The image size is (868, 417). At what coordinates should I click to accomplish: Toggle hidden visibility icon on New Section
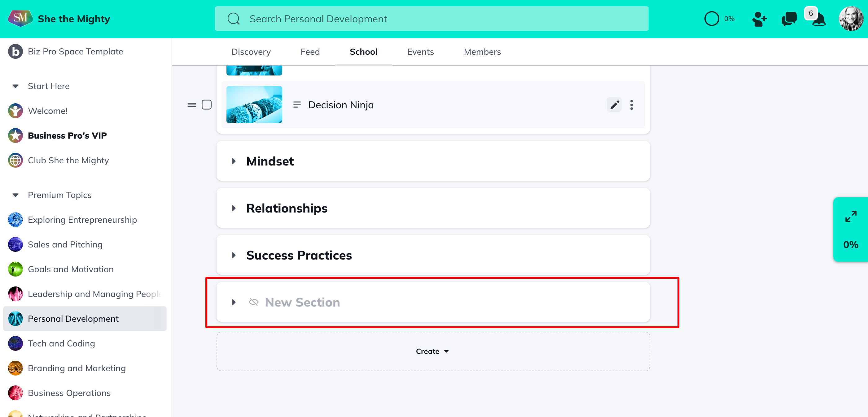253,302
